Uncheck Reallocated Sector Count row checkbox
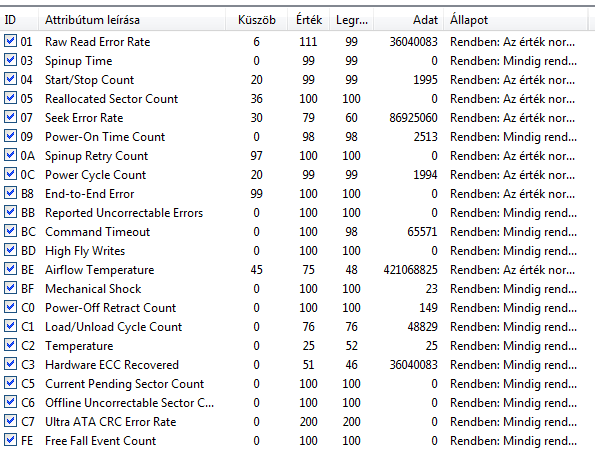Image resolution: width=595 pixels, height=450 pixels. coord(10,98)
